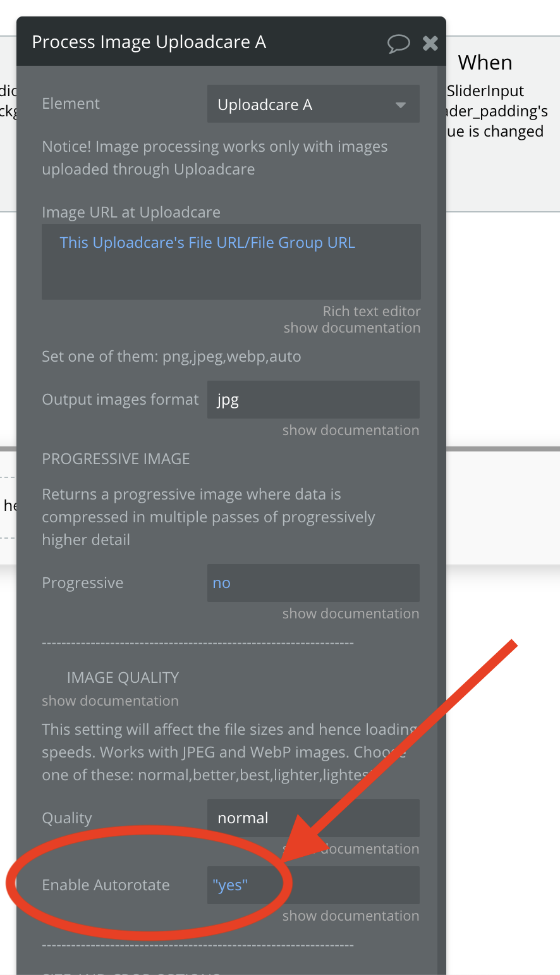Click the Rich text editor label

[372, 311]
